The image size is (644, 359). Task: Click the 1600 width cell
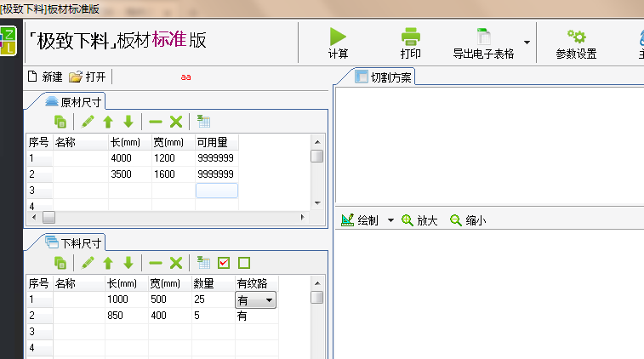(x=174, y=174)
